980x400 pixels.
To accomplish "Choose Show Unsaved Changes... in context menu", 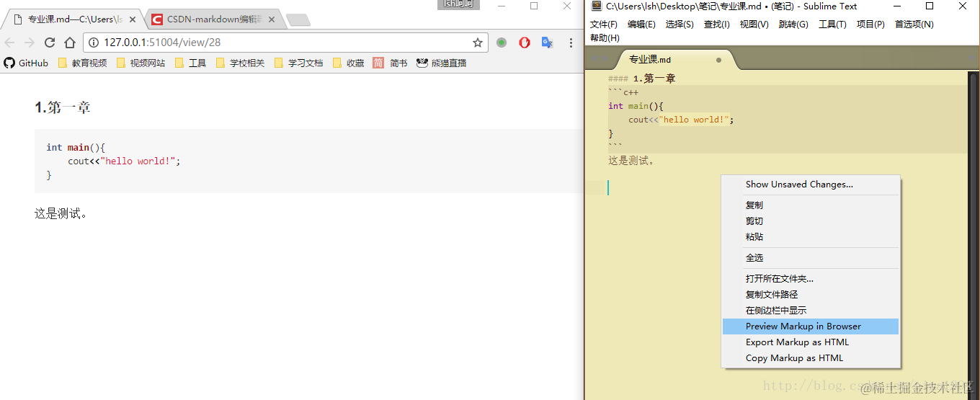I will click(x=811, y=185).
